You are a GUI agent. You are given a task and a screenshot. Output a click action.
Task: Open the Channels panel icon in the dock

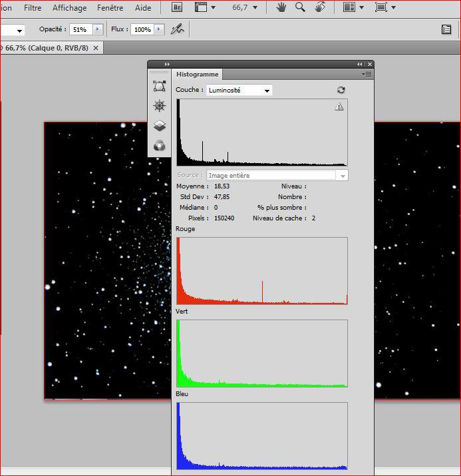159,146
